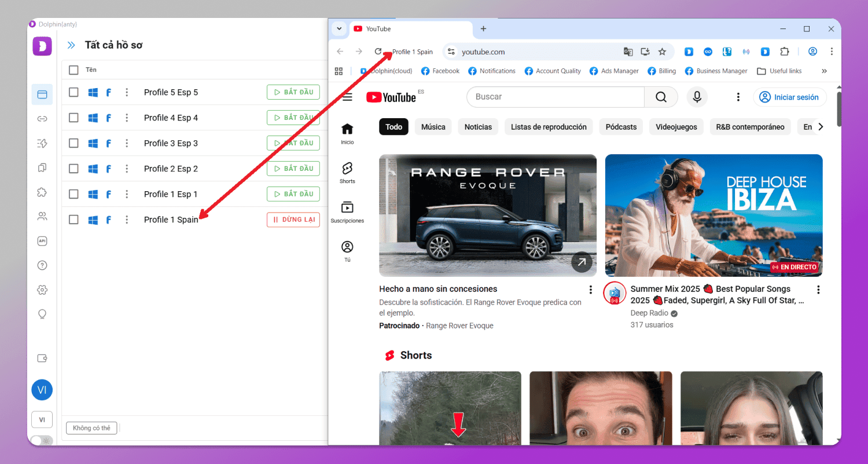Show more bookmarks with double chevron
This screenshot has width=868, height=464.
pos(824,71)
